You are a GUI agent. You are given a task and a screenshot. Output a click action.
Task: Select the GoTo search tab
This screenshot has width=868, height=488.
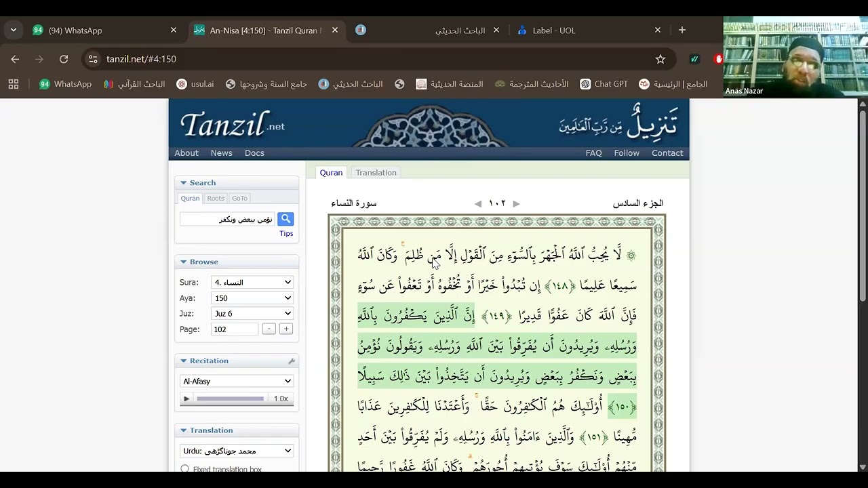(x=239, y=198)
